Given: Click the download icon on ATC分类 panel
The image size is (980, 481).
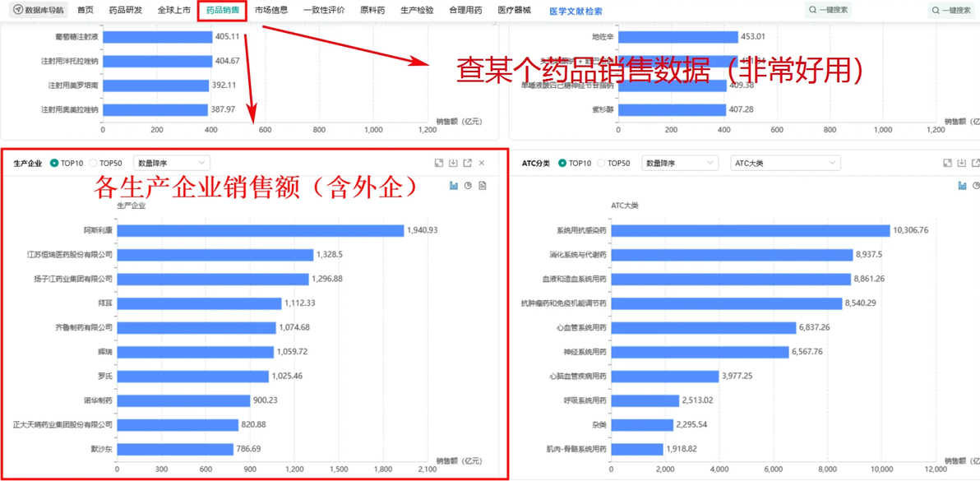Looking at the screenshot, I should click(x=962, y=163).
